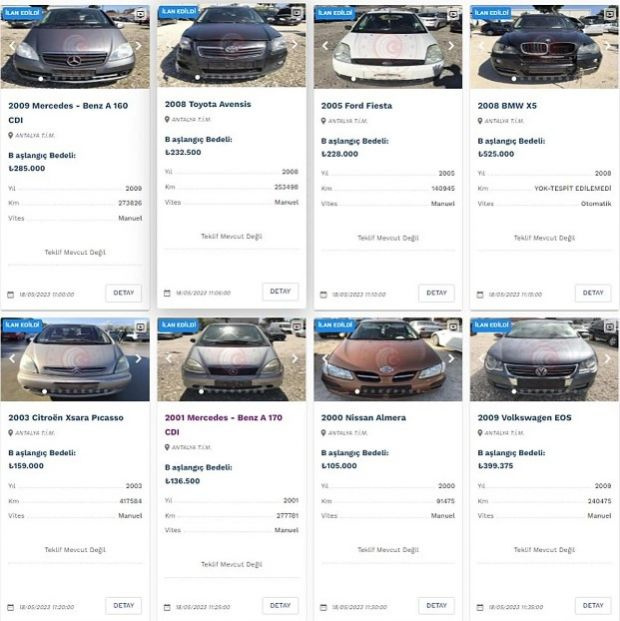Show previous photo of Mercedes A 170 CDI
The width and height of the screenshot is (620, 621).
point(169,358)
